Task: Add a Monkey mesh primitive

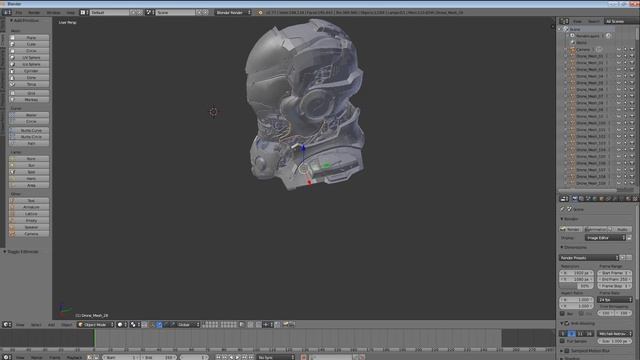Action: [29, 100]
